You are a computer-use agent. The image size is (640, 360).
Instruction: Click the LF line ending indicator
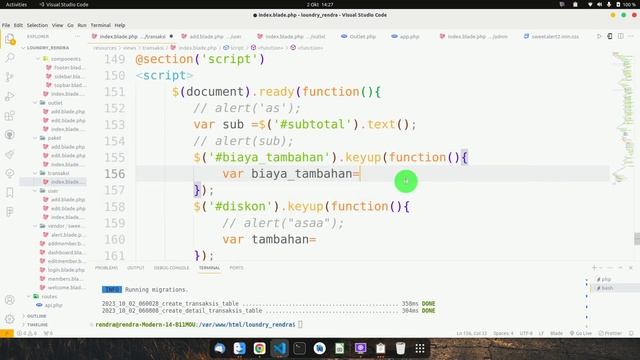pos(541,333)
